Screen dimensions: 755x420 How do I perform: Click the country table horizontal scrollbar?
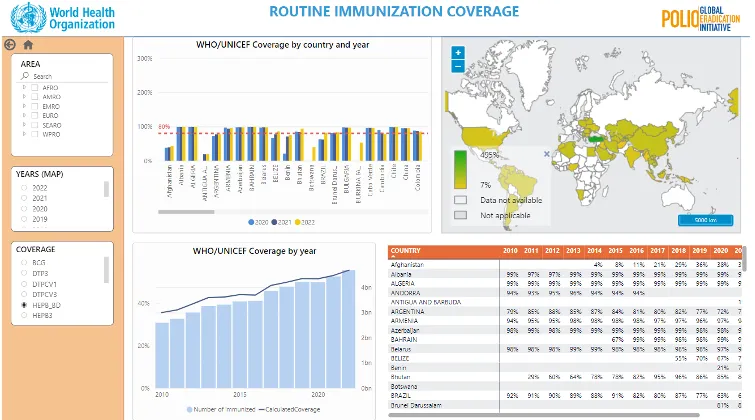(544, 415)
